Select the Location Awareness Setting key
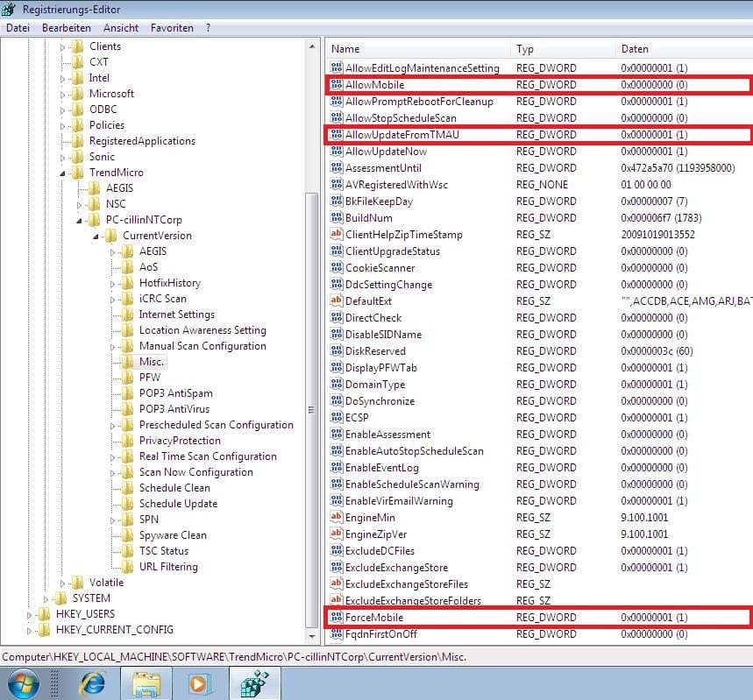Screen dimensions: 753x700 point(202,330)
